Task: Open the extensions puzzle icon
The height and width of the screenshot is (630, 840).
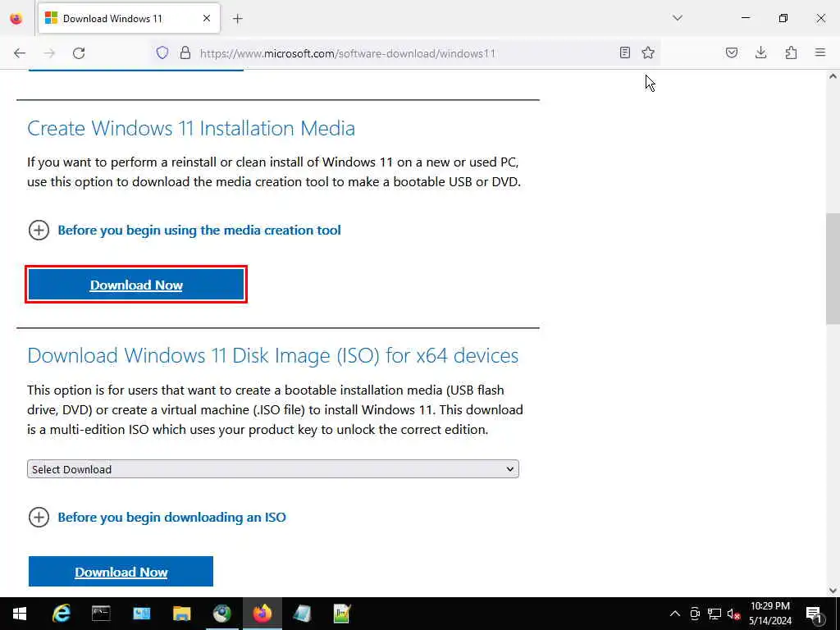Action: pos(791,52)
